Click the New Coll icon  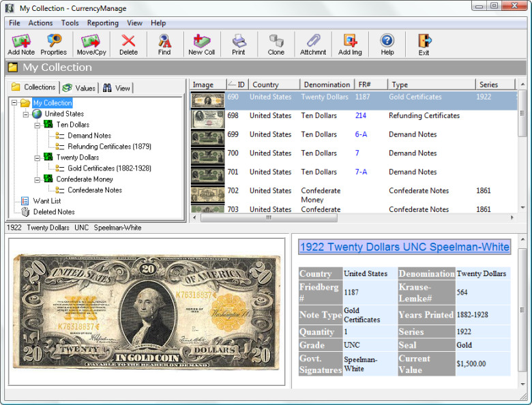(x=201, y=41)
